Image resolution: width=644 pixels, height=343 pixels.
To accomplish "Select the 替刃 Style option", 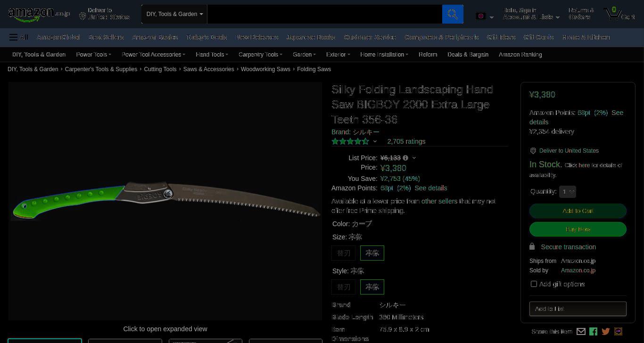I will [x=344, y=287].
